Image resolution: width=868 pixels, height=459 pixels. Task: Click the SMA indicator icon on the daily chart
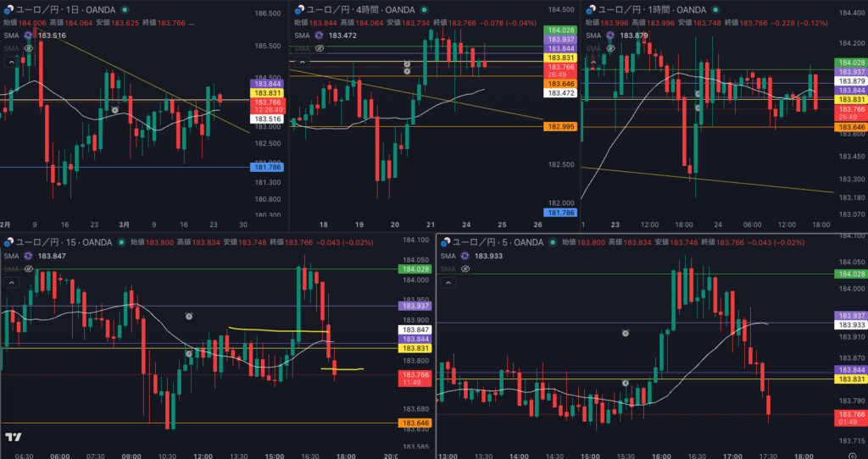pyautogui.click(x=28, y=36)
